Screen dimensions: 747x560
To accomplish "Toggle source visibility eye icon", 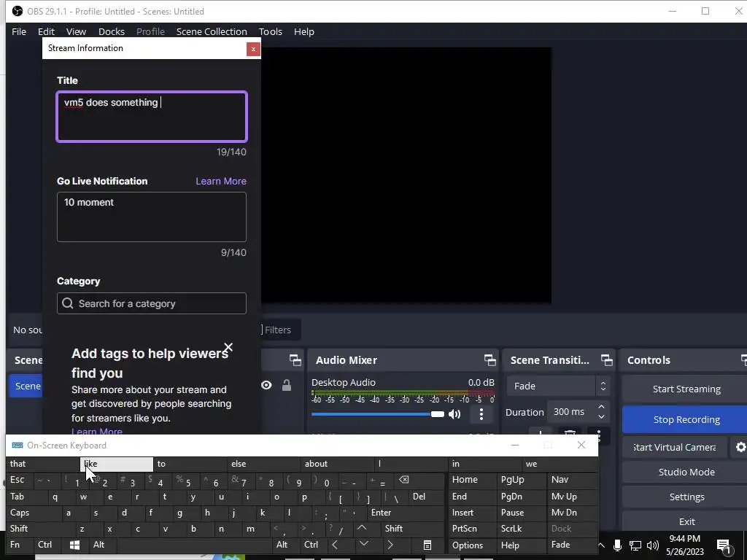I will (266, 385).
